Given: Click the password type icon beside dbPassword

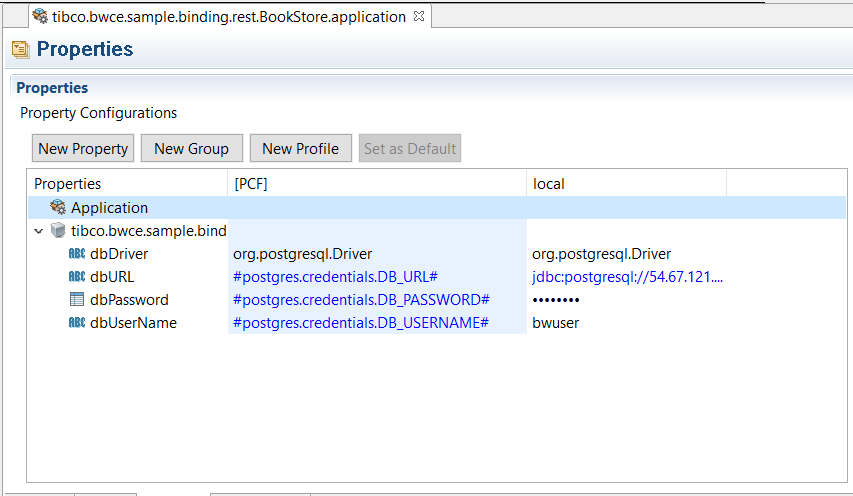Looking at the screenshot, I should [77, 299].
